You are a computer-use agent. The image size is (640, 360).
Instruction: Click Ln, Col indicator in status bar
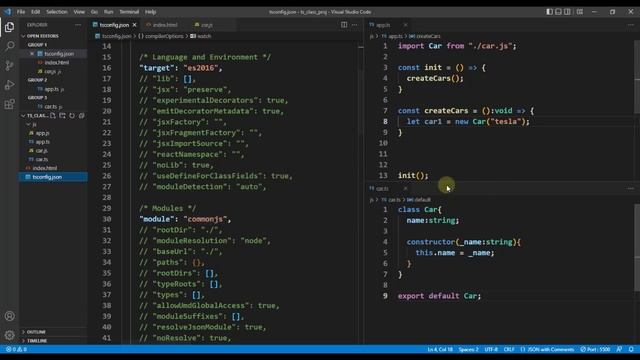(x=440, y=349)
